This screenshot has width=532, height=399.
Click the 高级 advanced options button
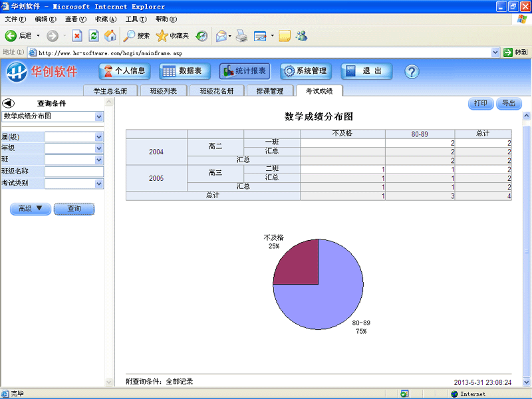[30, 209]
